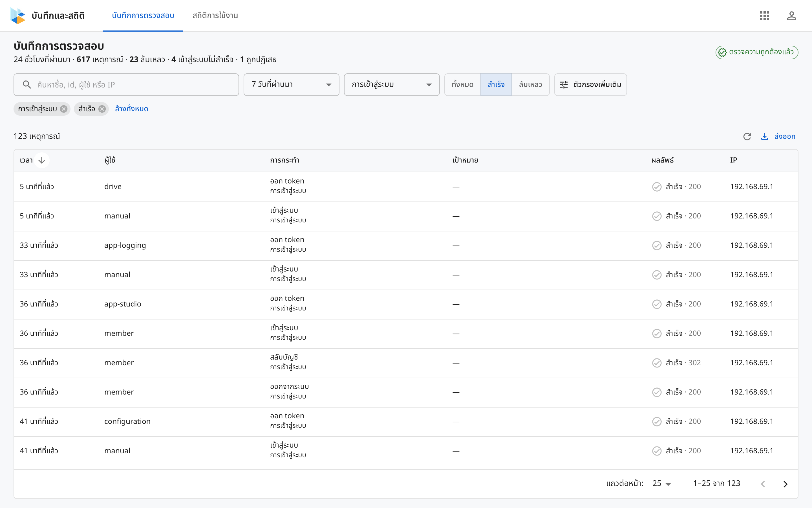Remove the สำเร็จ filter chip
This screenshot has height=508, width=812.
pyautogui.click(x=102, y=109)
